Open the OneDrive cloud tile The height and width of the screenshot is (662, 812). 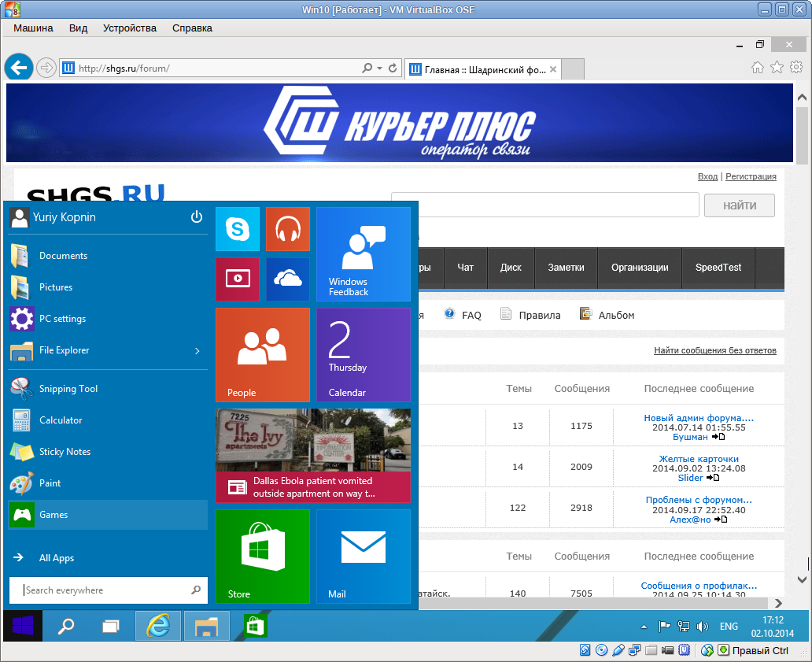tap(288, 279)
